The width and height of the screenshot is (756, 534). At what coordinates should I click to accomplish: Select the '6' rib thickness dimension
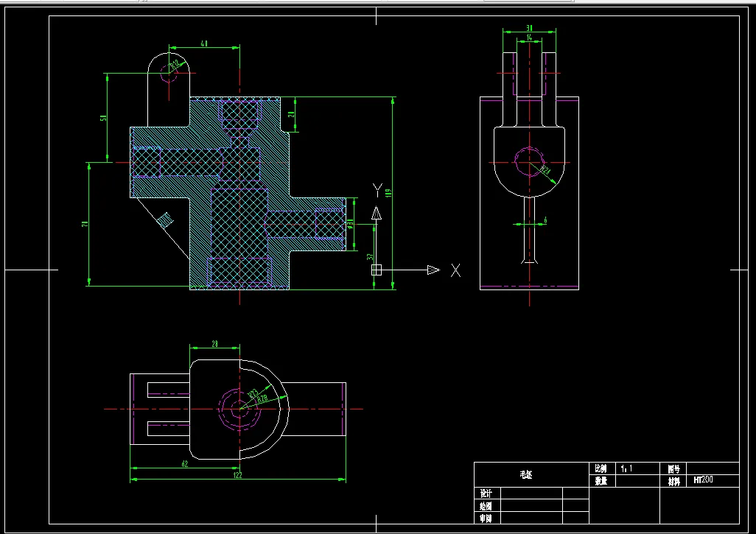point(545,220)
